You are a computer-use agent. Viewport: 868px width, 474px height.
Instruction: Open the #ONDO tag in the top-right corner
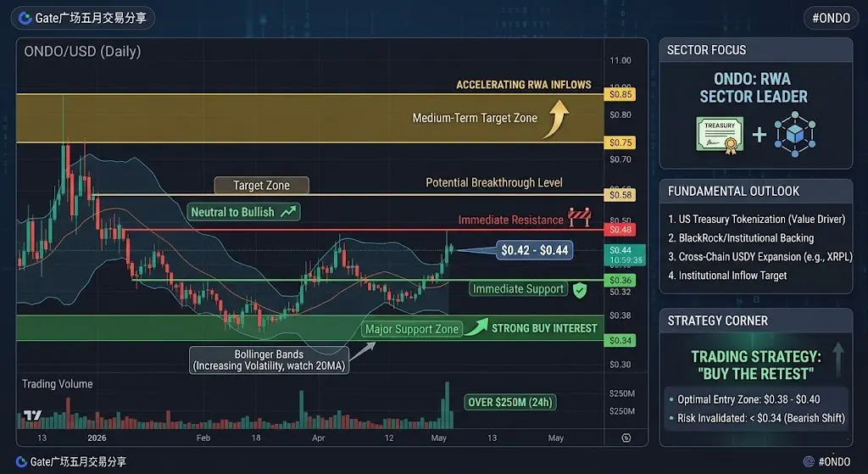pos(831,19)
